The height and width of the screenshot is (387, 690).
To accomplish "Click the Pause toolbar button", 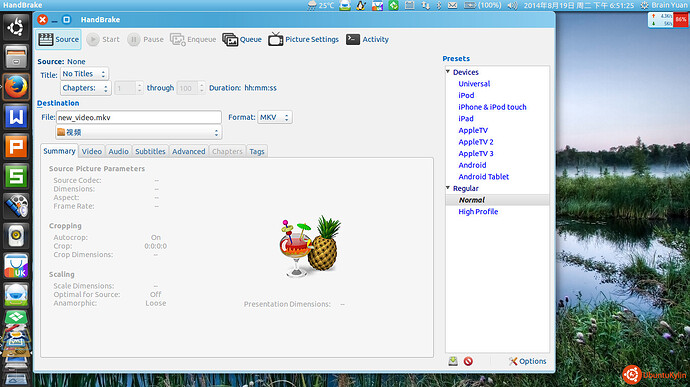I will pos(146,39).
